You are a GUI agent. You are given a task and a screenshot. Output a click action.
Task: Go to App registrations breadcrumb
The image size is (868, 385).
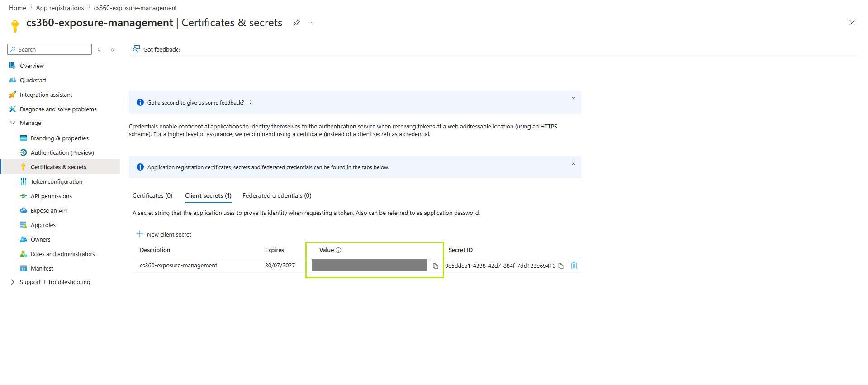click(x=60, y=8)
